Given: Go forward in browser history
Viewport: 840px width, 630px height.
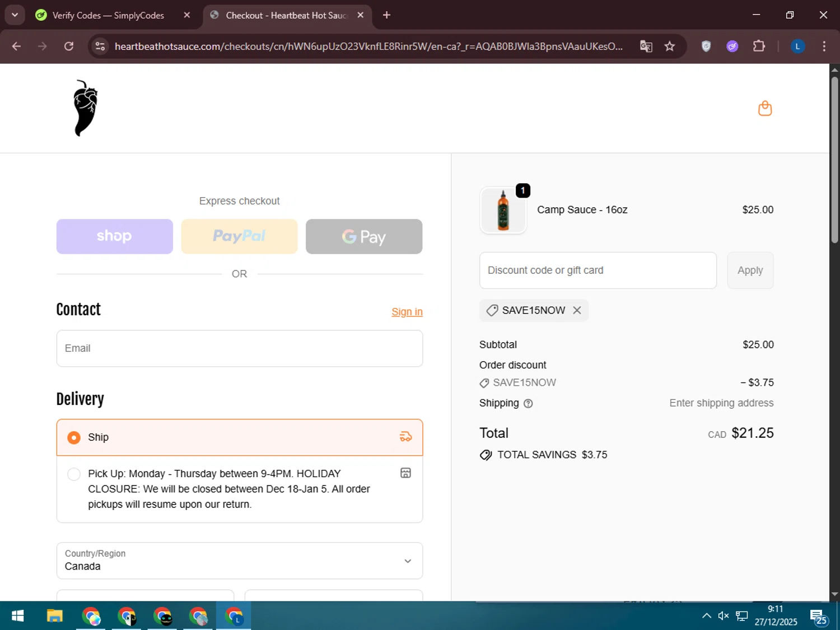Looking at the screenshot, I should 43,46.
